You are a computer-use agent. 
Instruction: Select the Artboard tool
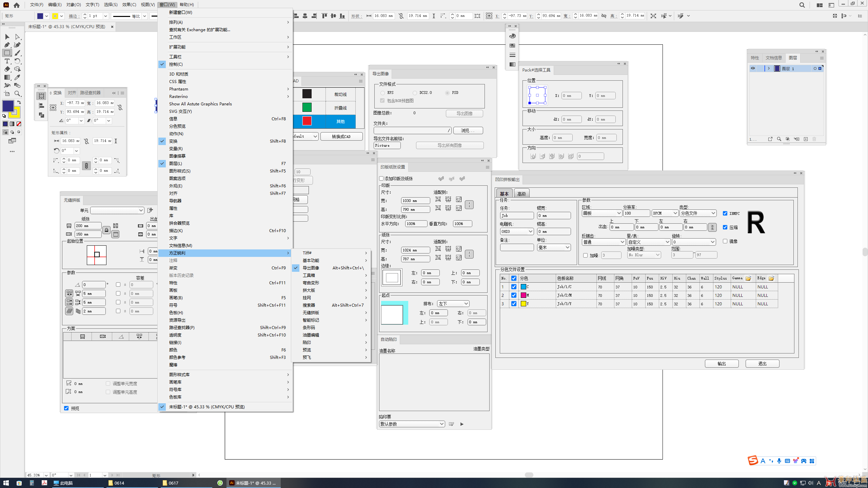pos(7,94)
